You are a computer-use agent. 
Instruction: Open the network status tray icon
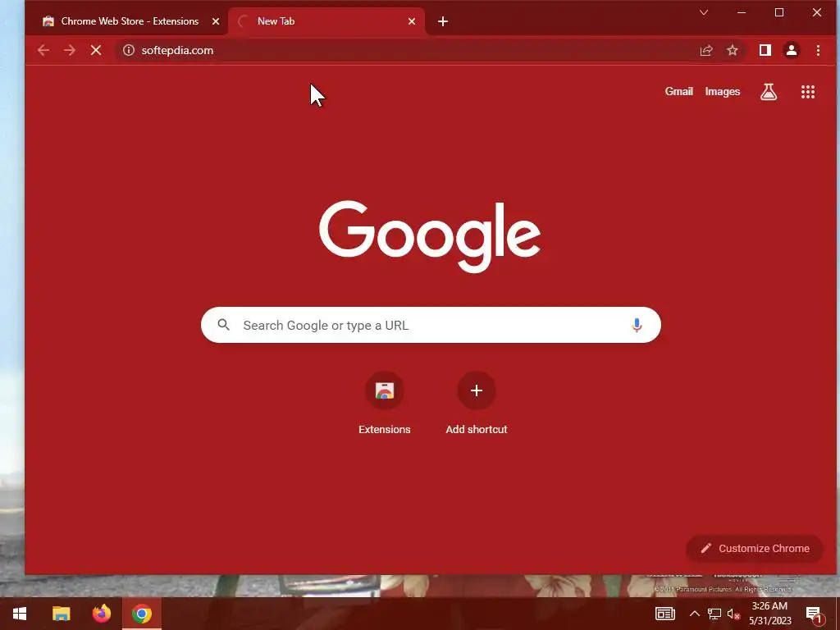[x=714, y=614]
